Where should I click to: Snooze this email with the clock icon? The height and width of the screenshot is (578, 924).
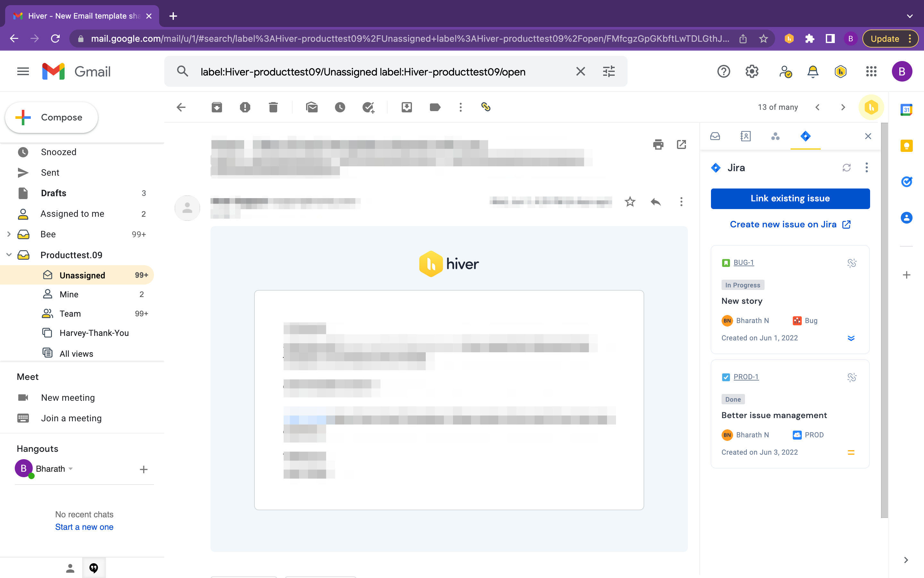[x=340, y=108]
